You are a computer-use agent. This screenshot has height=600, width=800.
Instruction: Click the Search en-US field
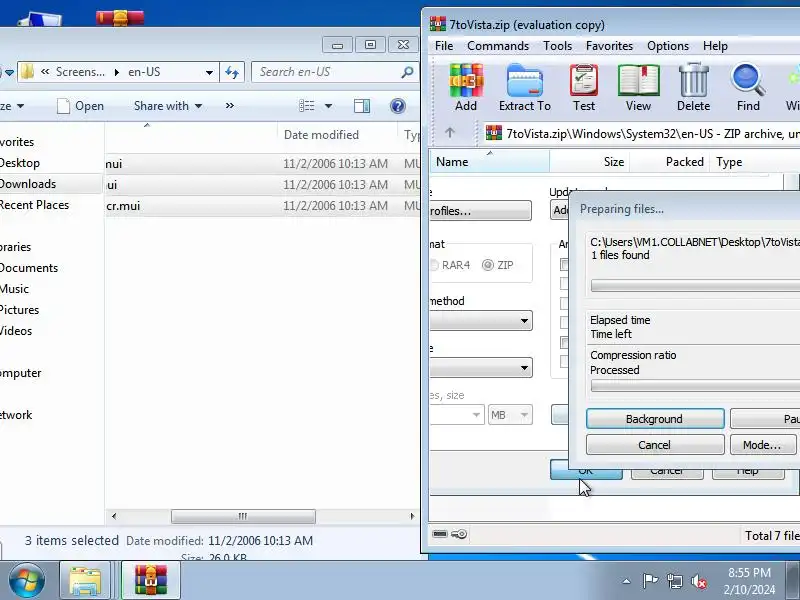pos(334,72)
